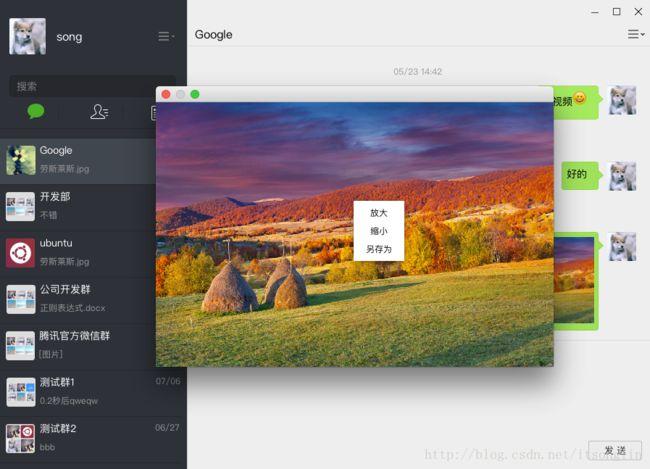Close image viewer with the red button

click(x=166, y=94)
